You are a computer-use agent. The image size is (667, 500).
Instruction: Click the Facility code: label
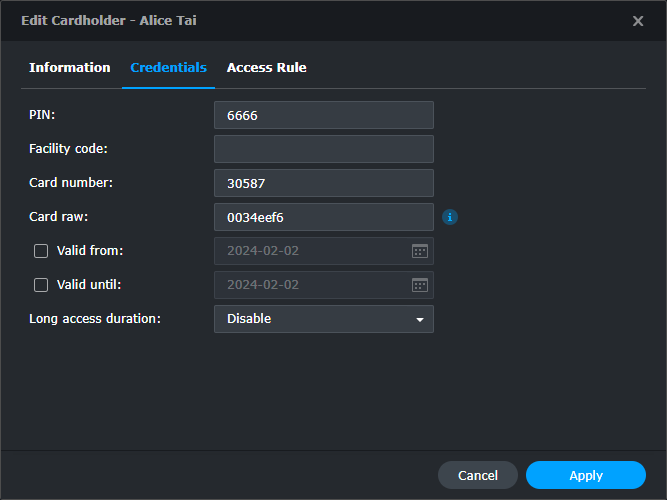click(68, 149)
